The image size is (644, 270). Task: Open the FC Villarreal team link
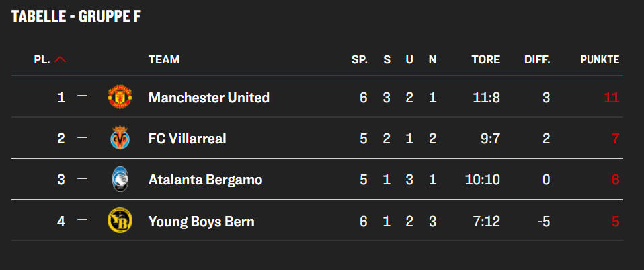click(188, 139)
